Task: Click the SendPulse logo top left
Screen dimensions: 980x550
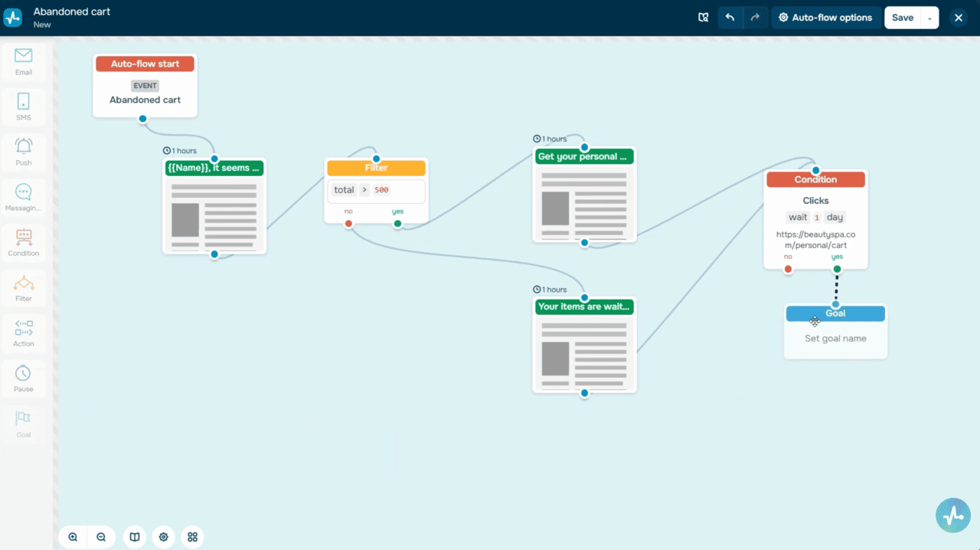Action: [x=13, y=18]
